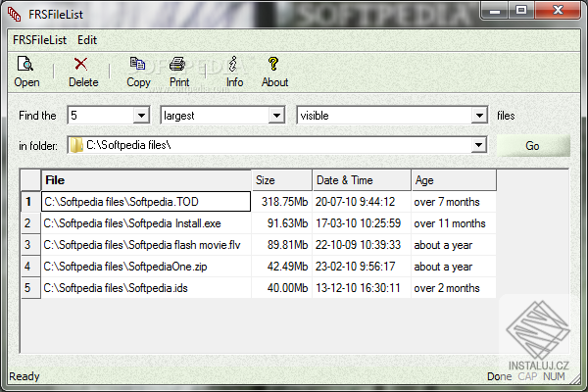Sort by the File column header
The height and width of the screenshot is (392, 588).
(x=146, y=180)
